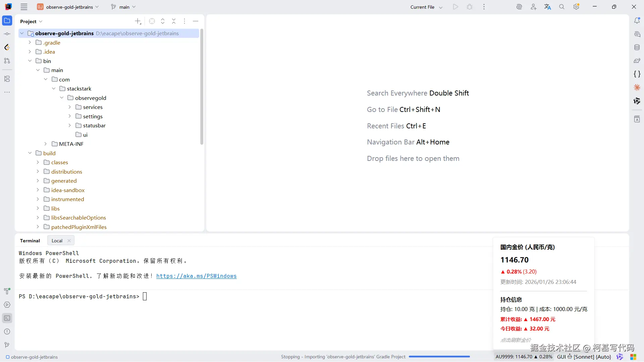Click the gold price refresh text
The height and width of the screenshot is (362, 644).
pyautogui.click(x=516, y=340)
